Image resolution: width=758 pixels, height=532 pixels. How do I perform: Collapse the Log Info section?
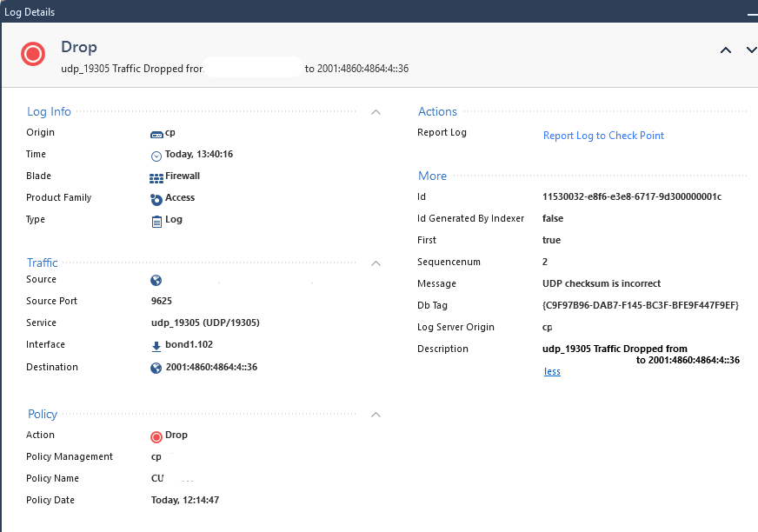(376, 112)
